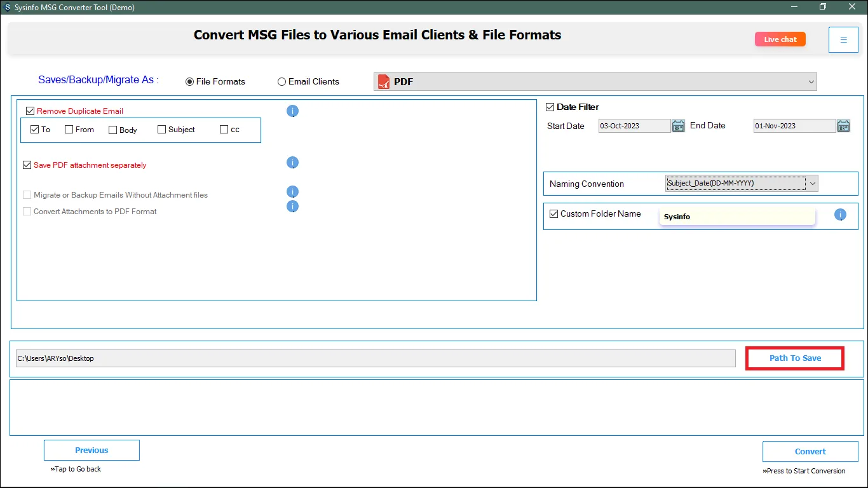Click the 'Start Date' label text

click(x=566, y=126)
